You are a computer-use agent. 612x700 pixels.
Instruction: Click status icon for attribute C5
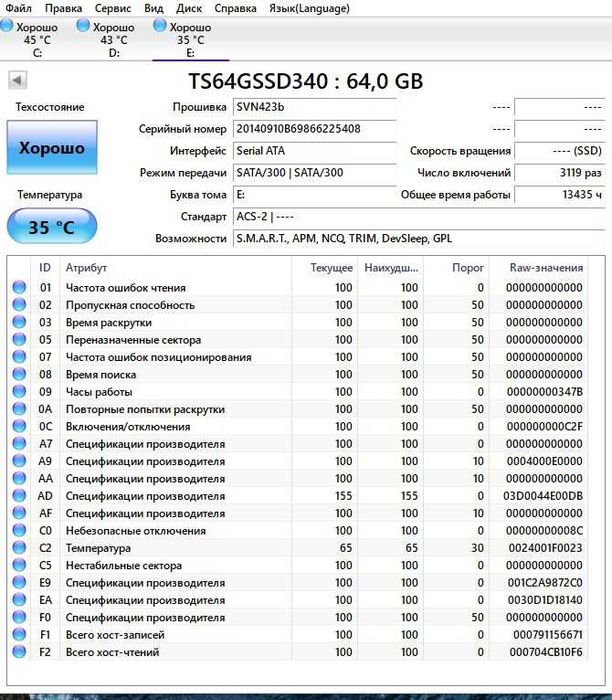point(19,565)
